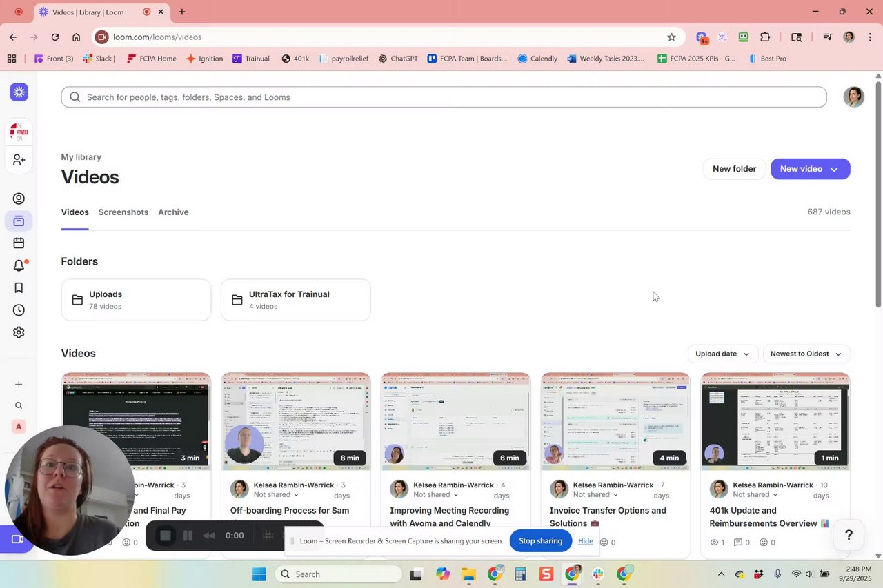Image resolution: width=883 pixels, height=588 pixels.
Task: Open the user avatar at top right of Loom
Action: (854, 97)
